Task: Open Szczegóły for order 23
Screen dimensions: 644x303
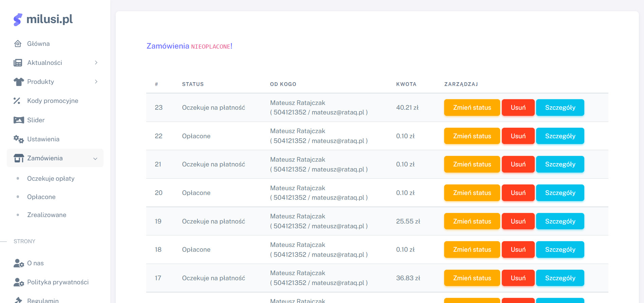Action: 560,107
